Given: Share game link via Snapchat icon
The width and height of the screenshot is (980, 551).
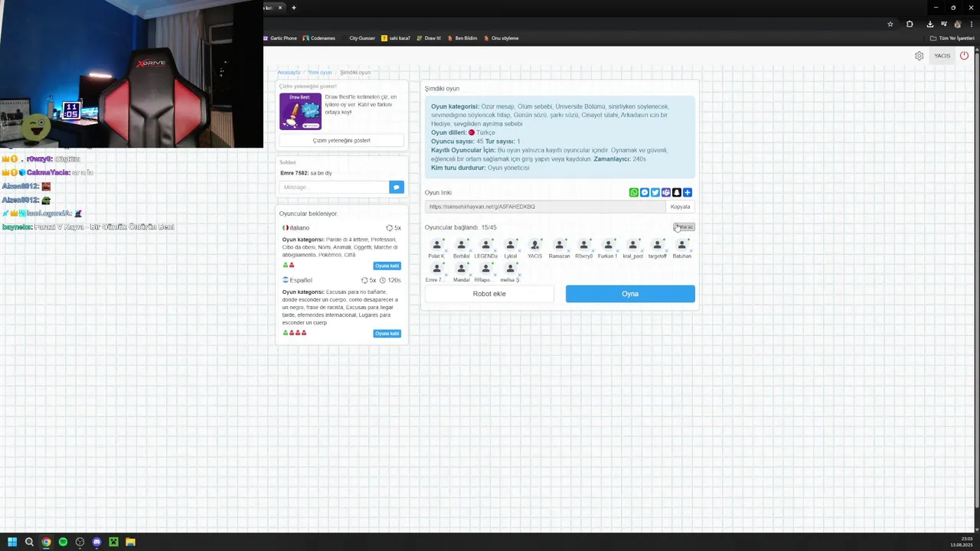Looking at the screenshot, I should pyautogui.click(x=677, y=192).
